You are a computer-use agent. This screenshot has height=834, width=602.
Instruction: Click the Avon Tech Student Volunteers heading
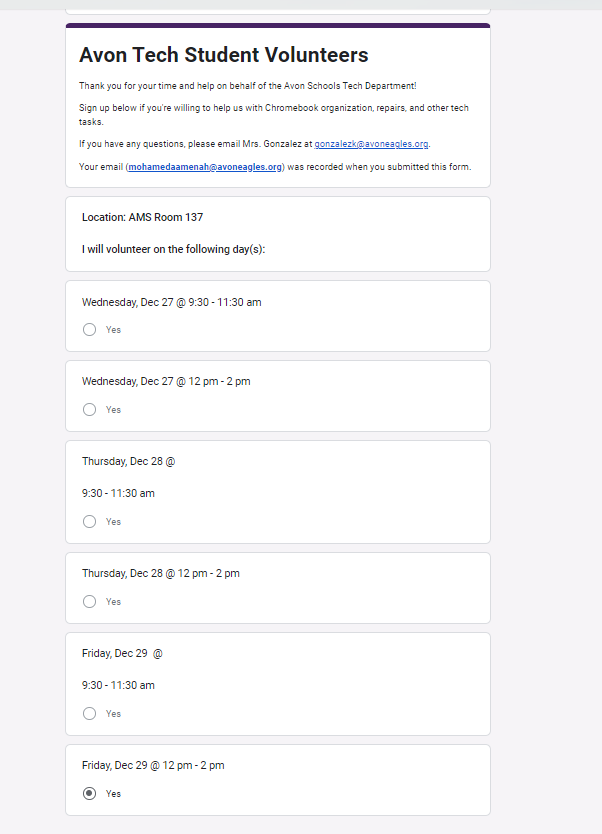click(x=223, y=55)
